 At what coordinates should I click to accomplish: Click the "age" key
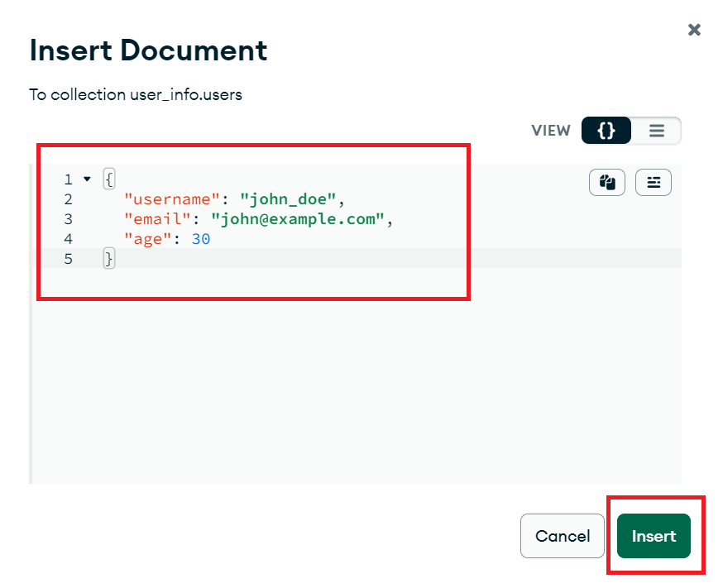148,239
